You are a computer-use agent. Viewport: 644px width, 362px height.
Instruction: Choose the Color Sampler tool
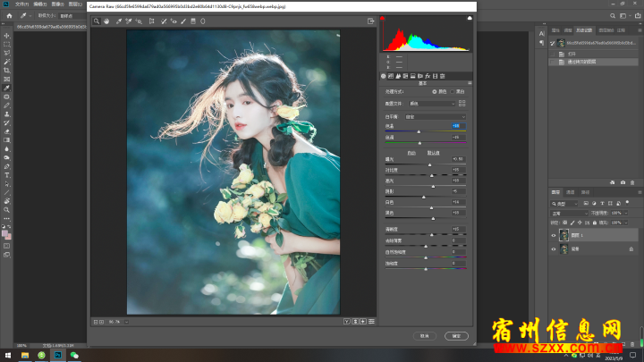tap(129, 21)
